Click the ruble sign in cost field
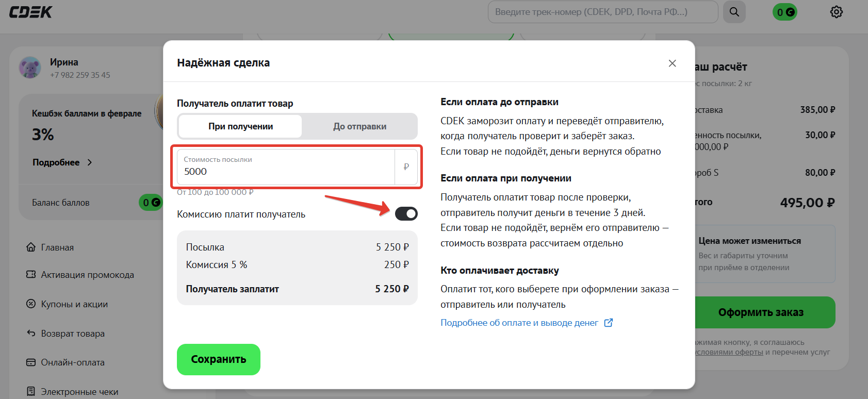 [x=406, y=167]
